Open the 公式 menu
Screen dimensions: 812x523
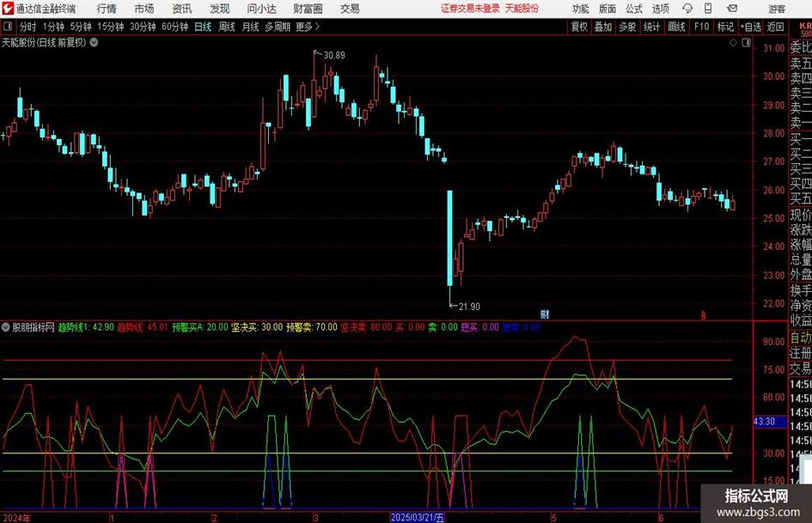click(x=633, y=9)
